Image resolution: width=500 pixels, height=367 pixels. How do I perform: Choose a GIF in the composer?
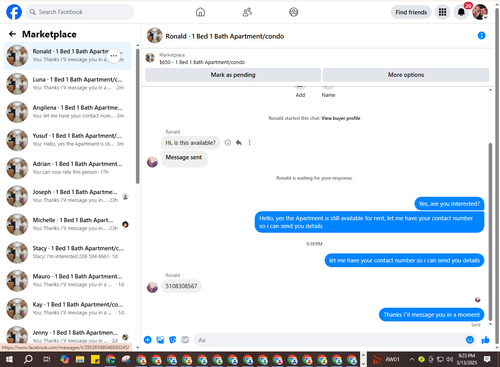[x=185, y=340]
